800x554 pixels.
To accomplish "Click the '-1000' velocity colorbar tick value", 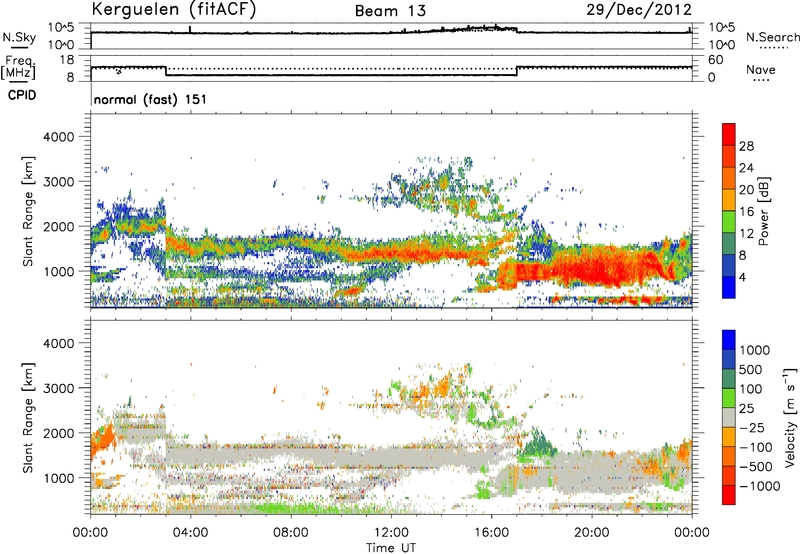I will pyautogui.click(x=760, y=486).
